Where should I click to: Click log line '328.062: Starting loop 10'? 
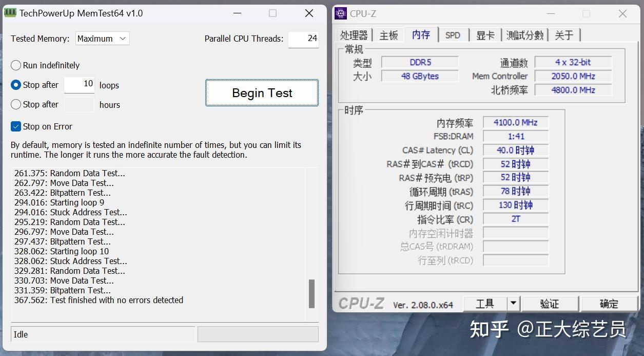click(x=62, y=251)
